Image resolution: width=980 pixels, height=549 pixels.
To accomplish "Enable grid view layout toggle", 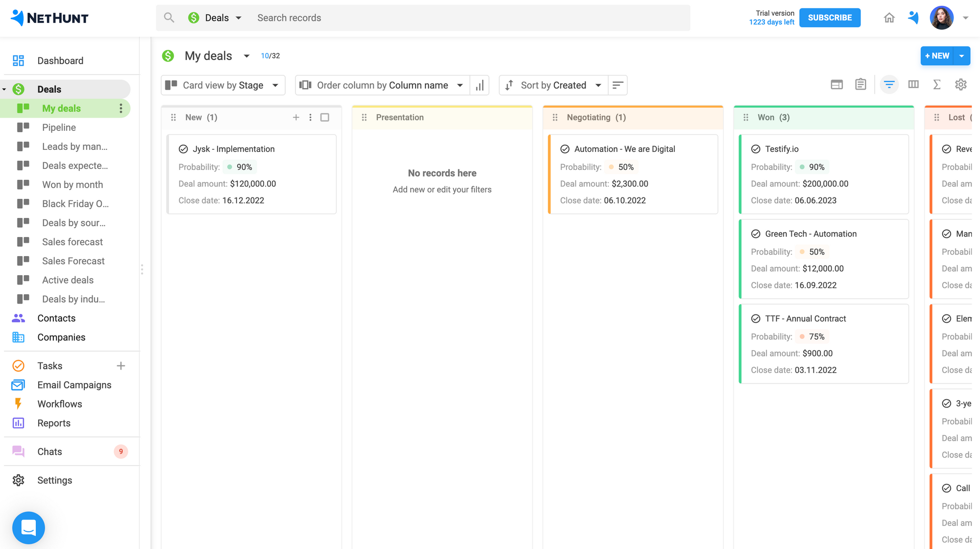I will (836, 85).
